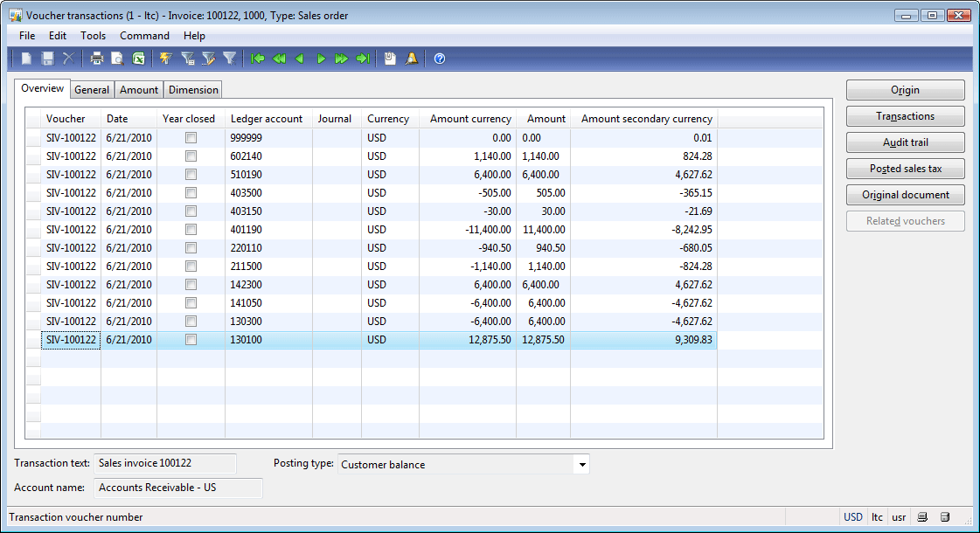This screenshot has width=980, height=533.
Task: Switch to the General tab
Action: pos(92,90)
